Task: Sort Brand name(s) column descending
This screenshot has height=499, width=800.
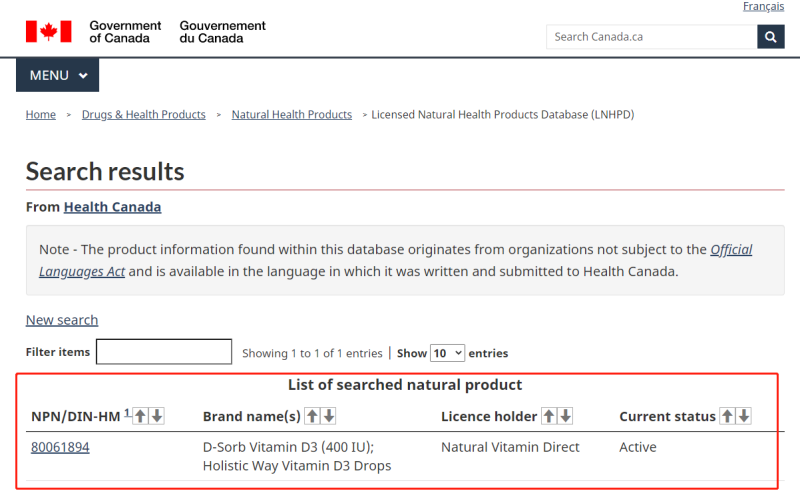Action: 329,416
